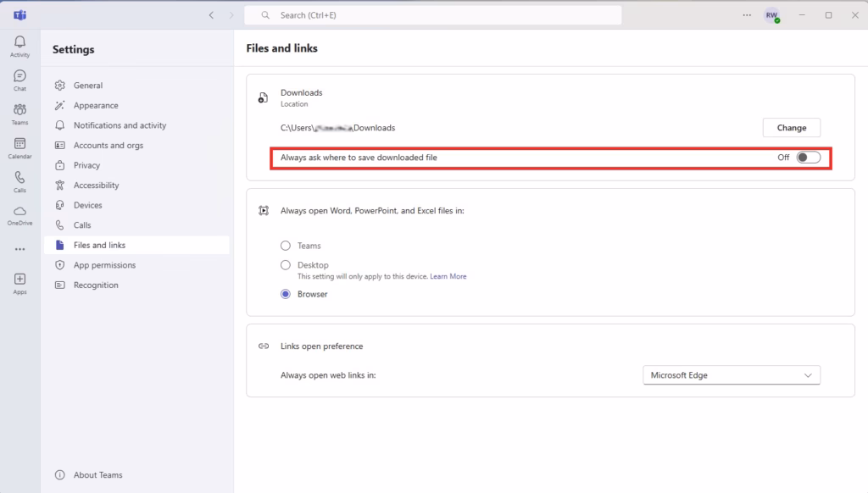Click the search magnifier icon
This screenshot has height=493, width=868.
pyautogui.click(x=265, y=15)
